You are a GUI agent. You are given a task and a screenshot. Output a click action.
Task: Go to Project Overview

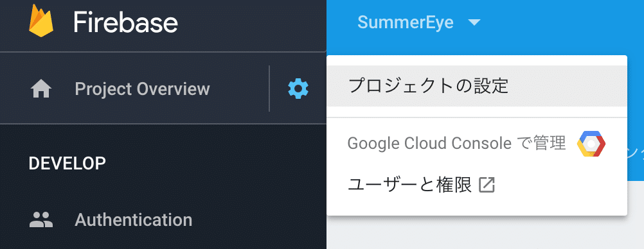point(142,89)
